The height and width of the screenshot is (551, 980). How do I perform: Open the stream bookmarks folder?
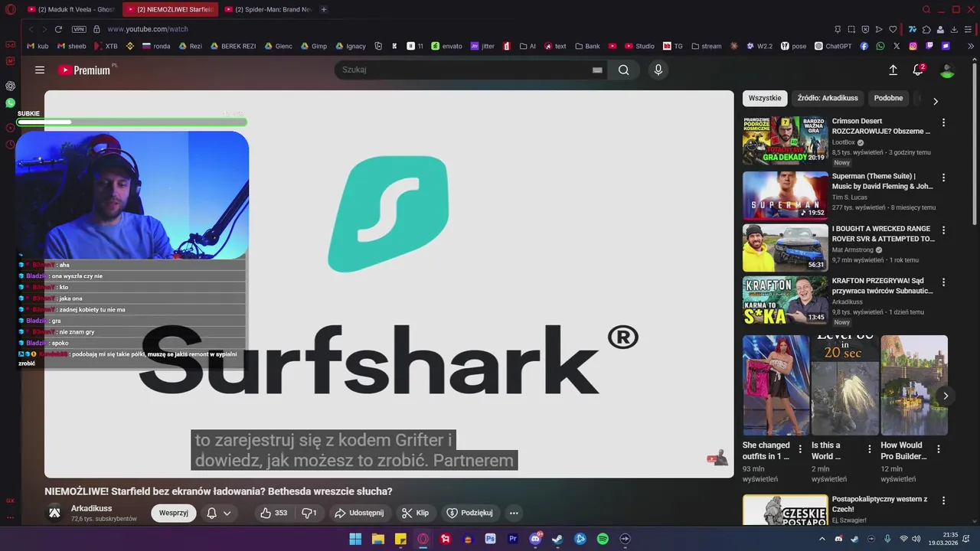(x=706, y=46)
